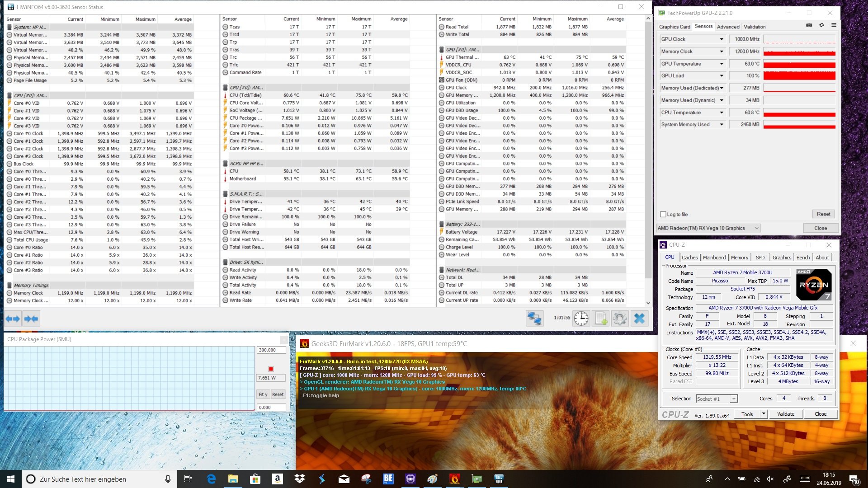
Task: Click HWiNFO collapse columns arrows icon
Action: click(x=31, y=319)
